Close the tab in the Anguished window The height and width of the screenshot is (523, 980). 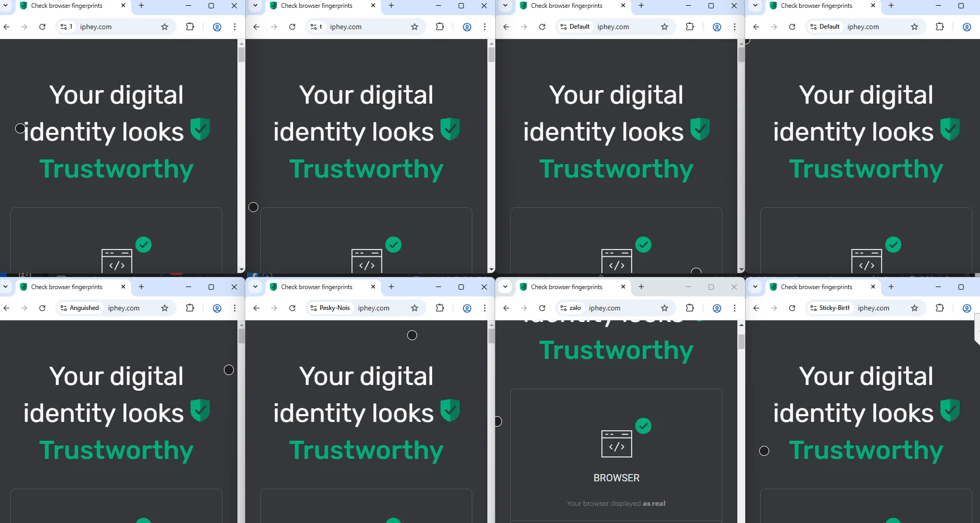tap(123, 287)
